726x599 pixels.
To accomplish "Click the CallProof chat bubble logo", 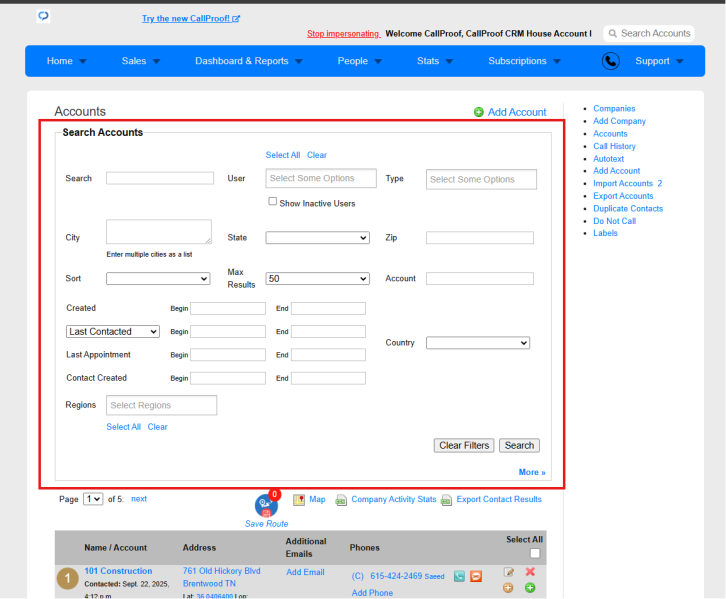I will click(44, 16).
